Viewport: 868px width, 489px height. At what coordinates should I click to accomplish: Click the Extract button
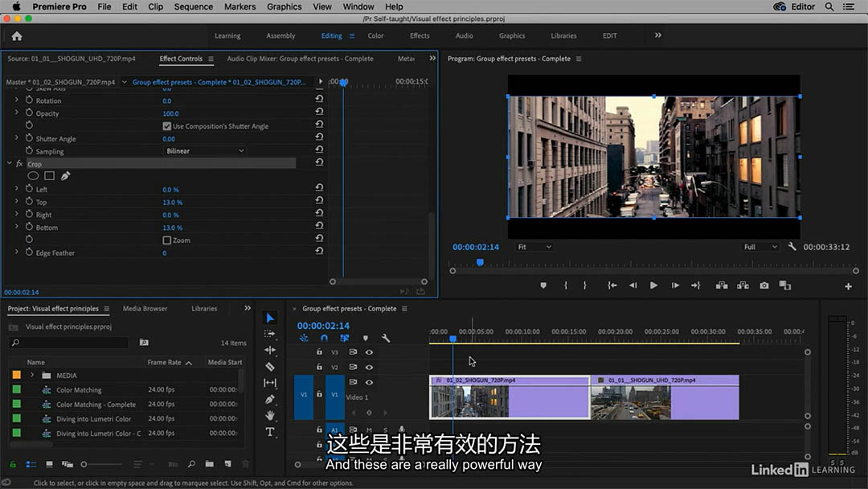(743, 286)
